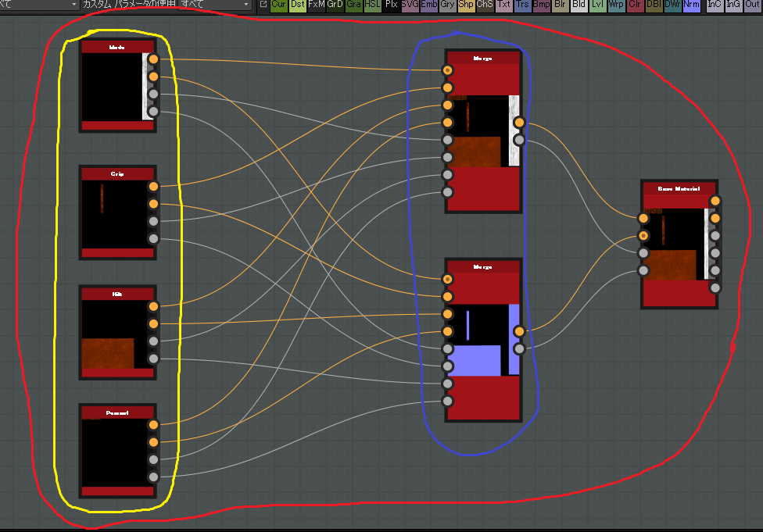The height and width of the screenshot is (532, 763).
Task: Click Base Material's first orange output connector
Action: click(715, 201)
